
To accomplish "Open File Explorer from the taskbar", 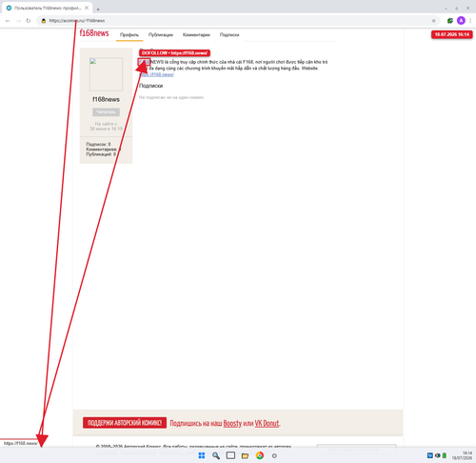I will point(245,455).
